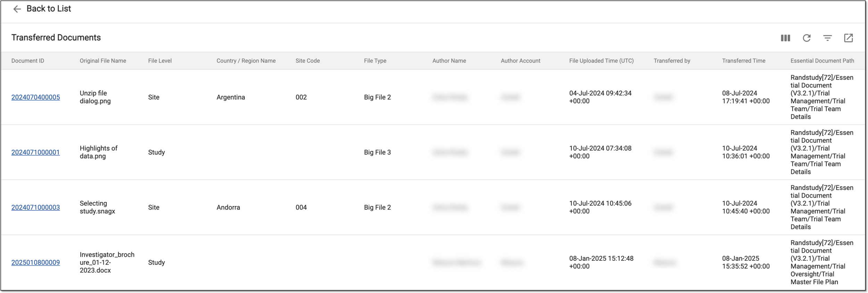Click the Essential Document Path column header
The height and width of the screenshot is (293, 868).
[x=822, y=61]
